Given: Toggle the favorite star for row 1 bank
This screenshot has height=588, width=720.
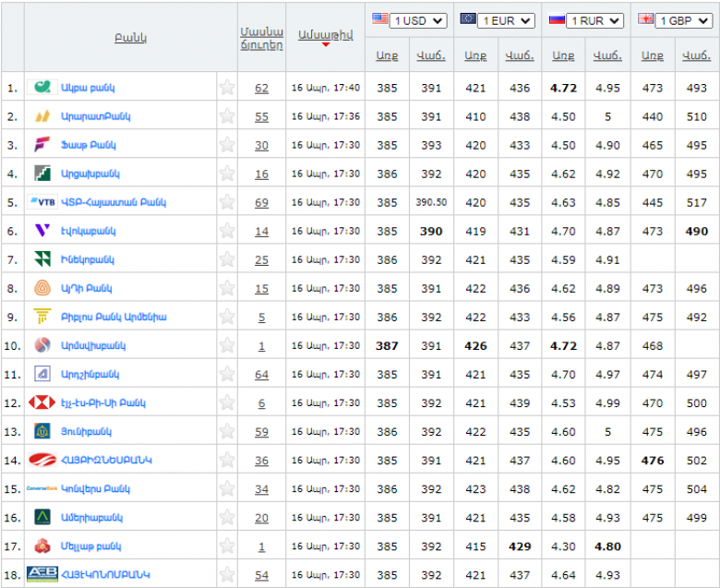Looking at the screenshot, I should (227, 89).
